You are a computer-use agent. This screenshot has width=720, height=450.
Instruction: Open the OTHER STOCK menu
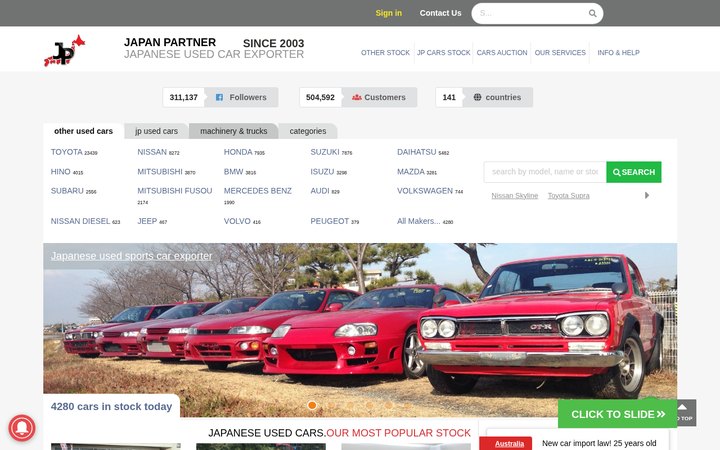(385, 53)
